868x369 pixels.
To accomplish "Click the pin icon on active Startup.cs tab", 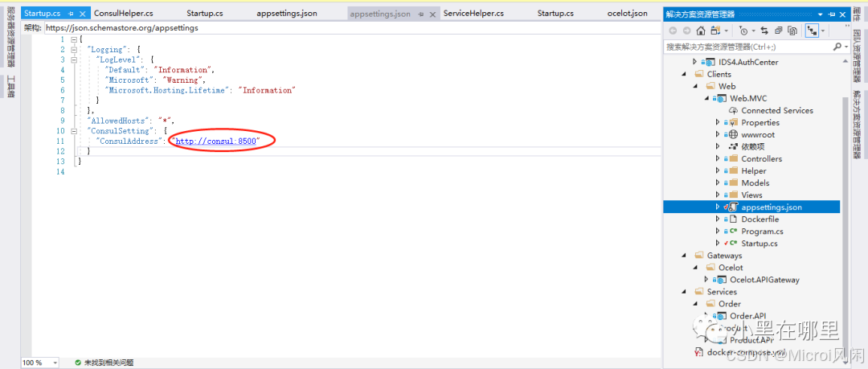I will tap(72, 14).
